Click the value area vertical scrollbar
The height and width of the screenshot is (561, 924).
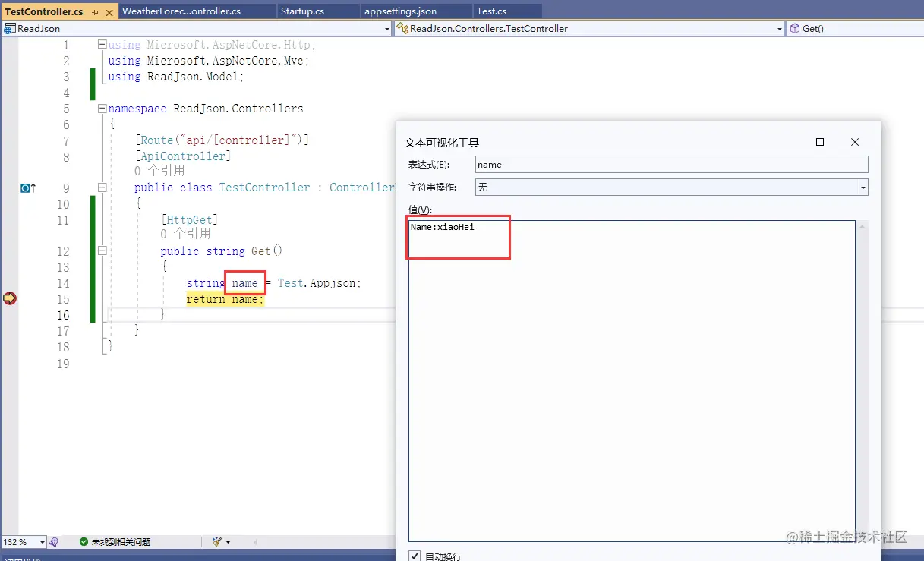point(862,380)
